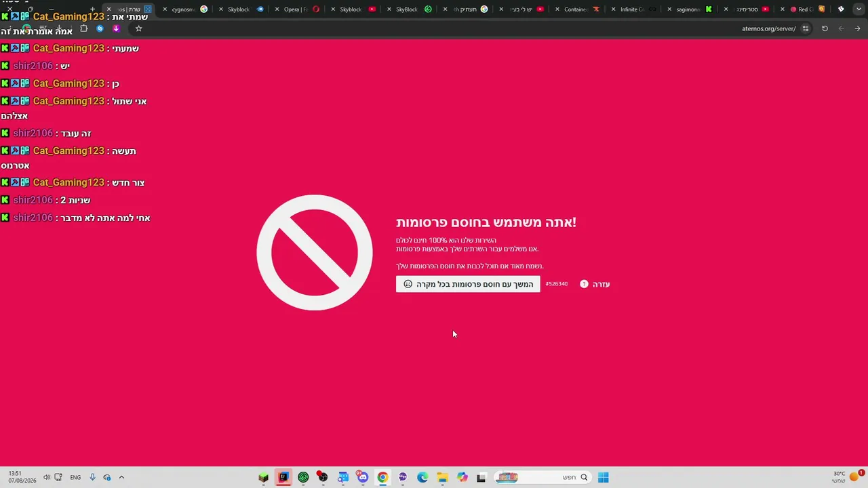The image size is (868, 488).
Task: Click the continue with ad blocker anyway button
Action: pyautogui.click(x=468, y=284)
